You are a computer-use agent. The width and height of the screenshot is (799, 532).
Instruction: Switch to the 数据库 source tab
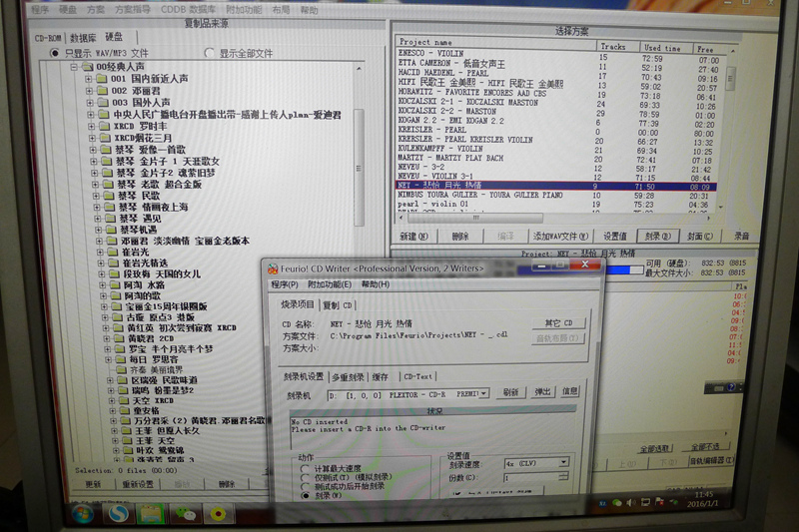point(83,38)
